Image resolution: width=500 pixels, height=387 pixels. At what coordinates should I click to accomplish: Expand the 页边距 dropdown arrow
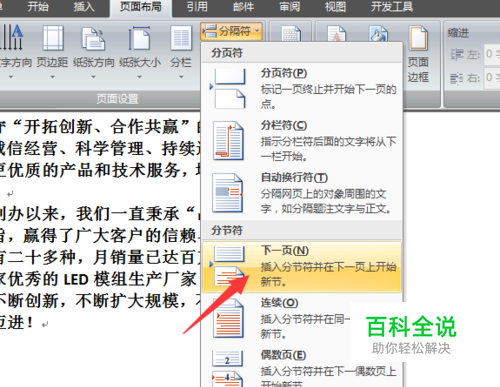pos(52,77)
